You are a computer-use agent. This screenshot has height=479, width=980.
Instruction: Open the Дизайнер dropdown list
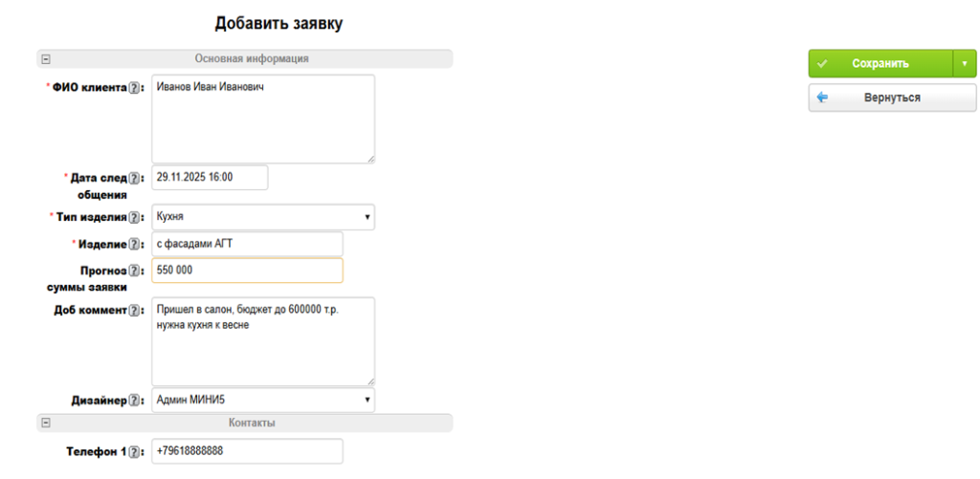coord(263,400)
